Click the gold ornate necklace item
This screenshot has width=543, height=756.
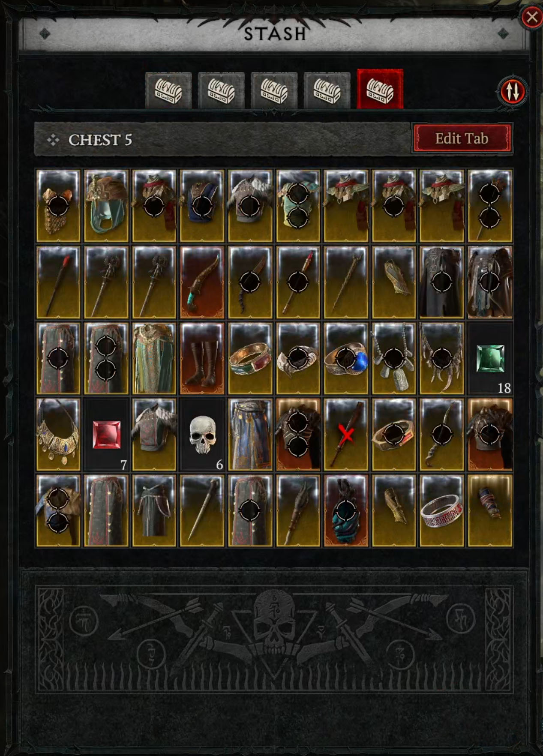point(58,435)
